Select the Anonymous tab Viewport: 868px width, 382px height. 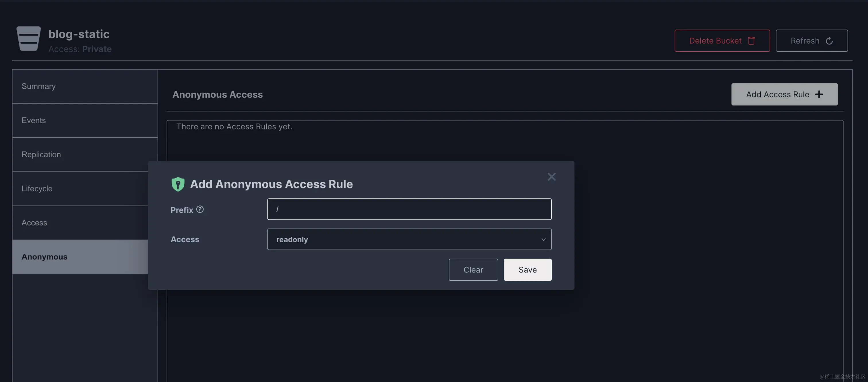coord(80,257)
